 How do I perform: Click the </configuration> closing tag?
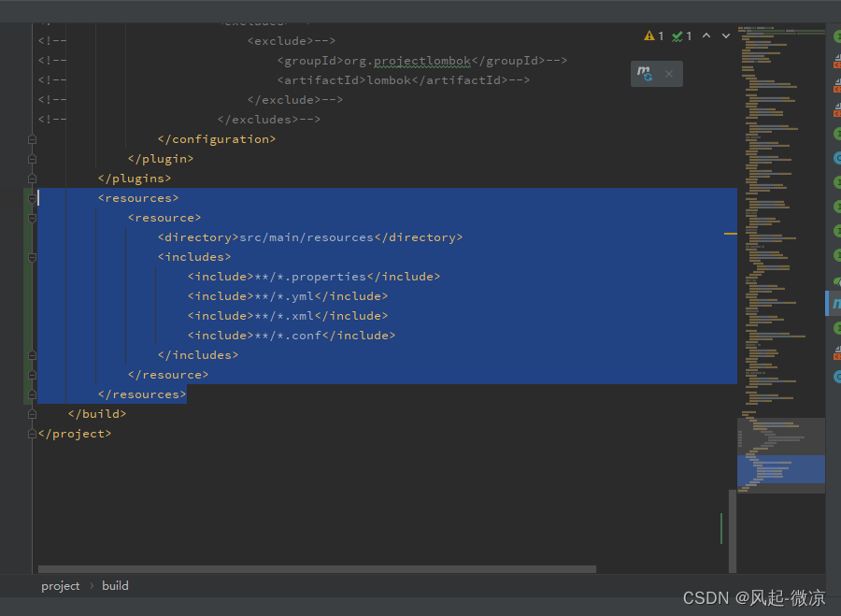point(217,139)
